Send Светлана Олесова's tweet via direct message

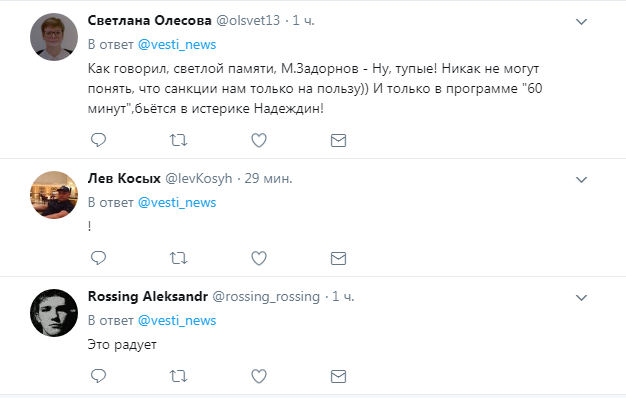coord(338,141)
